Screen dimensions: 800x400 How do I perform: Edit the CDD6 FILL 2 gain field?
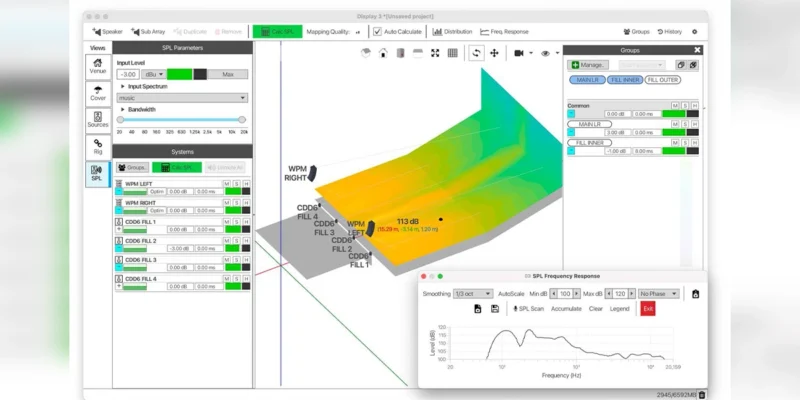tap(181, 248)
